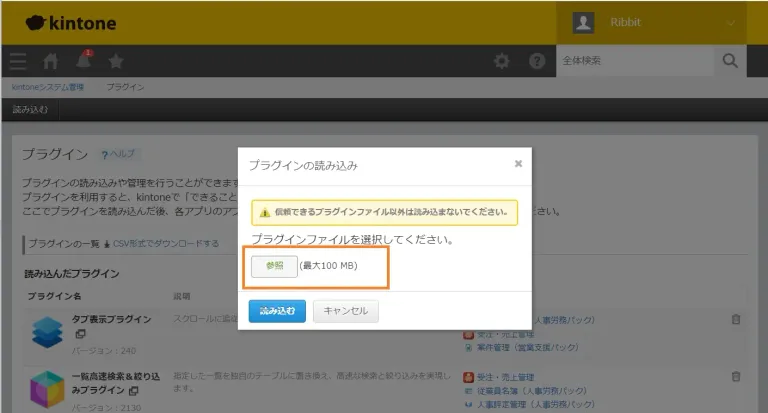Image resolution: width=768 pixels, height=413 pixels.
Task: Click タブ表示プラグイン layered icon
Action: tap(47, 332)
